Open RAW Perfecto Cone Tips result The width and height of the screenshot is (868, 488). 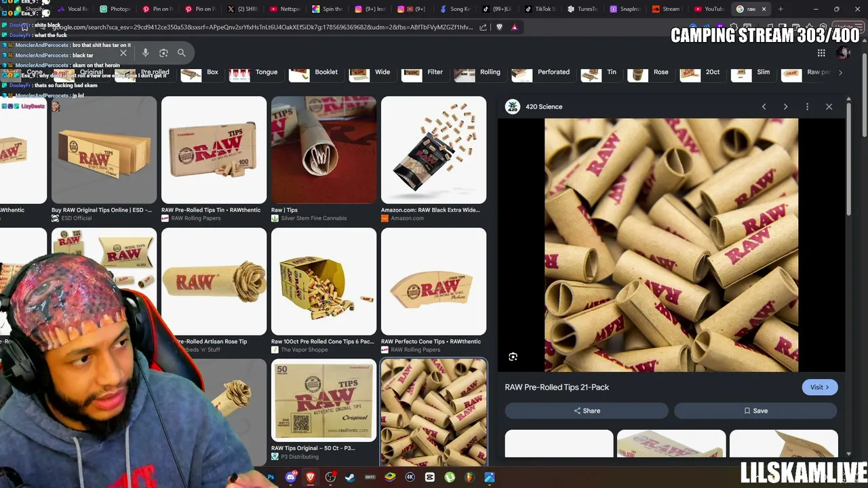tap(433, 291)
